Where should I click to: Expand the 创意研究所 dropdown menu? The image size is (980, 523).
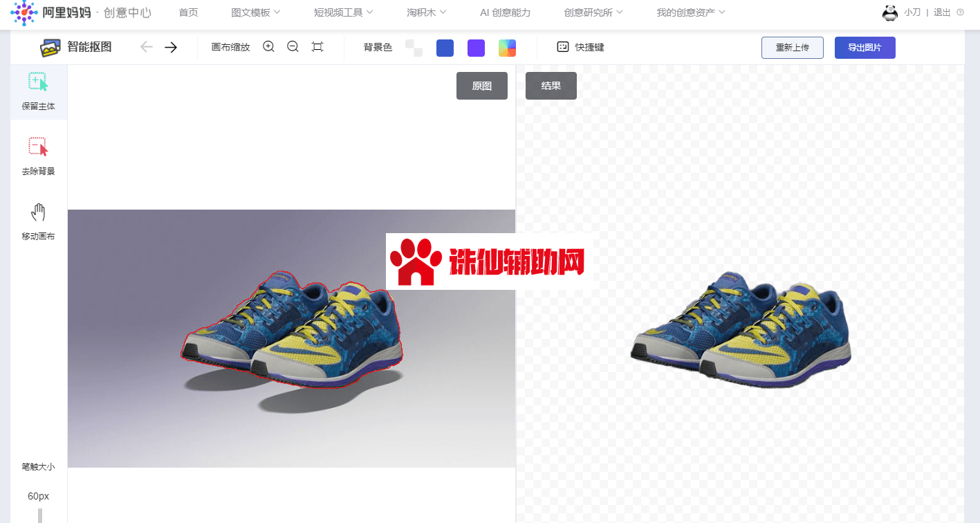(593, 12)
